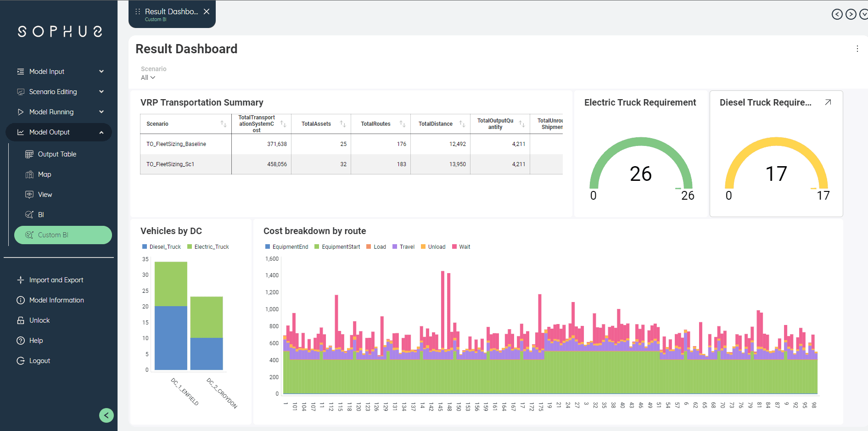Image resolution: width=868 pixels, height=431 pixels.
Task: Open the dashboard three-dot options menu
Action: pos(857,49)
